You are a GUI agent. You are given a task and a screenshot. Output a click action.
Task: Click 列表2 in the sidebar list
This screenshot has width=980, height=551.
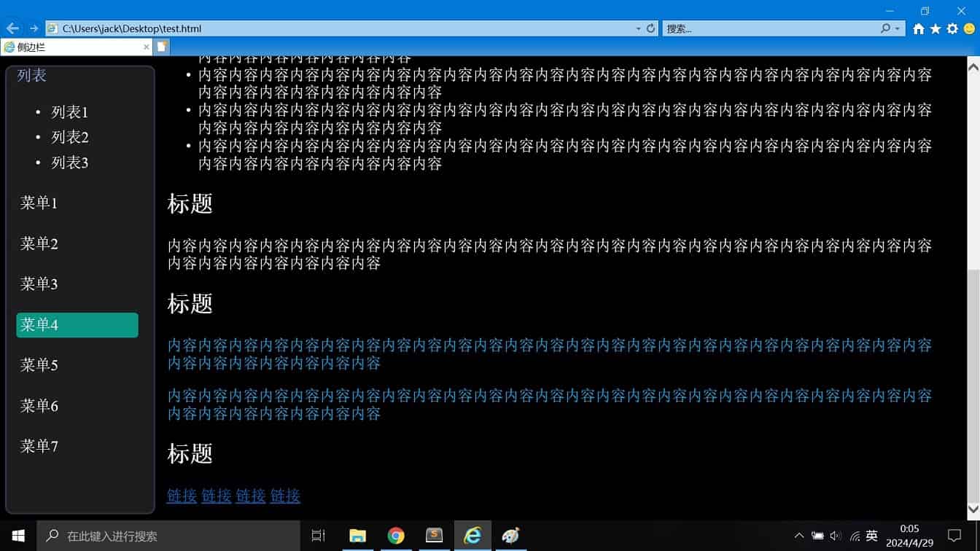[x=70, y=138]
